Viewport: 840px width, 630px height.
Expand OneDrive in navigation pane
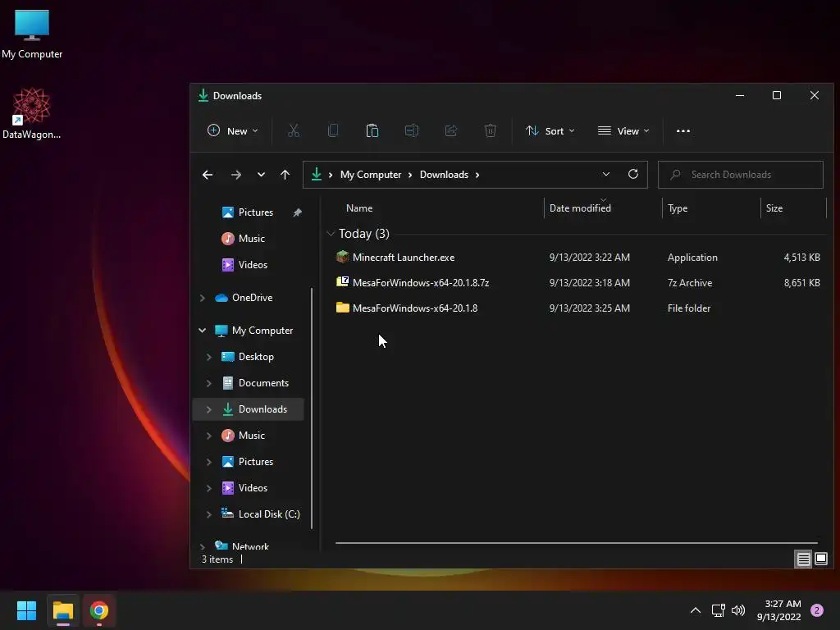tap(203, 298)
